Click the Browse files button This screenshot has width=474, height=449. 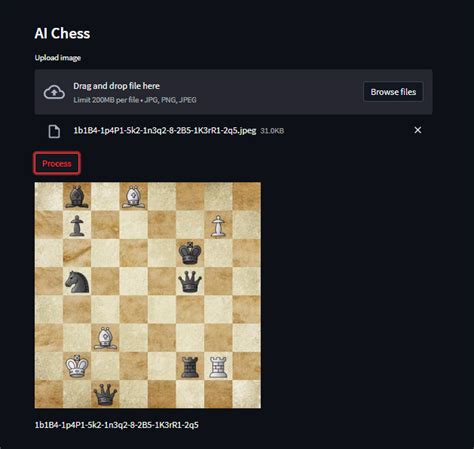click(393, 92)
